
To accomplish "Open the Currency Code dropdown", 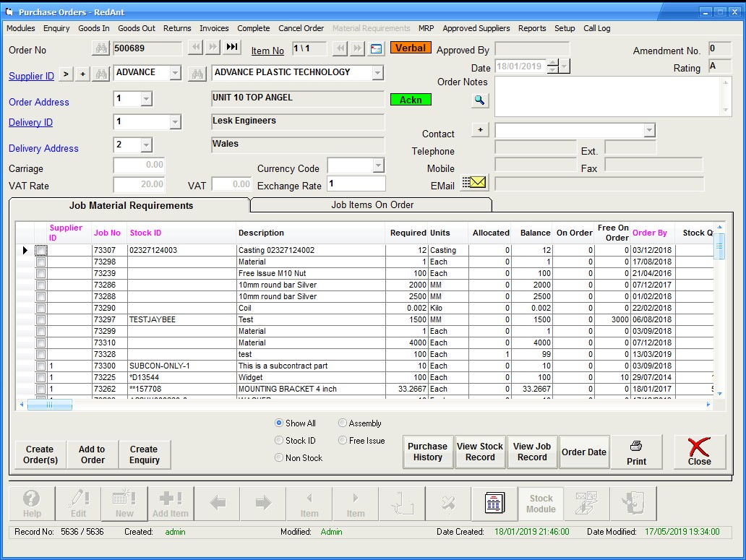I will click(x=378, y=166).
